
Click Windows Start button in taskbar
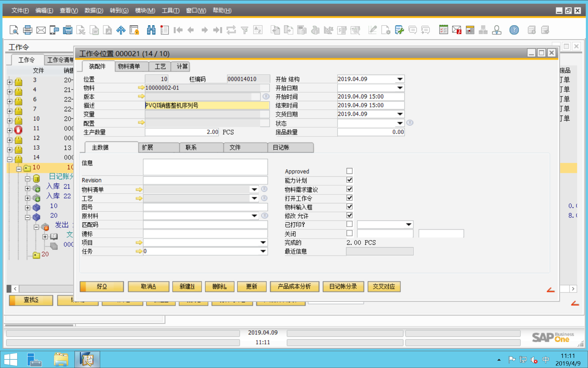click(x=11, y=359)
